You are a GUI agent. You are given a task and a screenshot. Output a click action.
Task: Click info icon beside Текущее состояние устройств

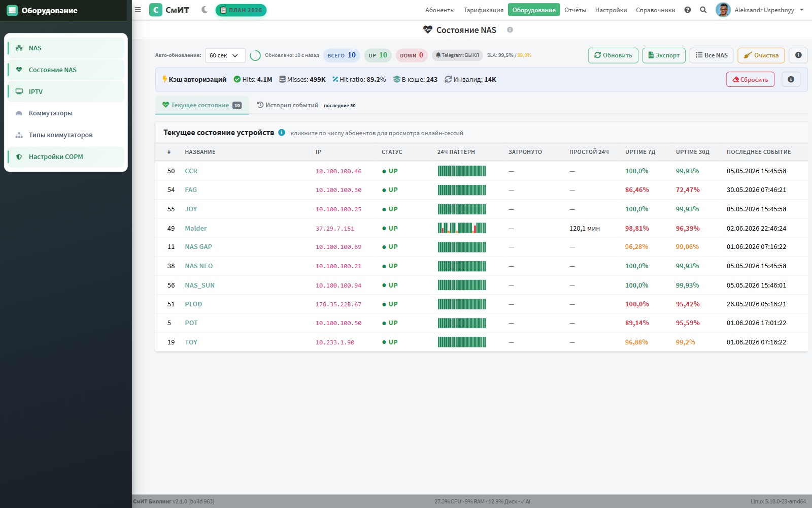(282, 133)
